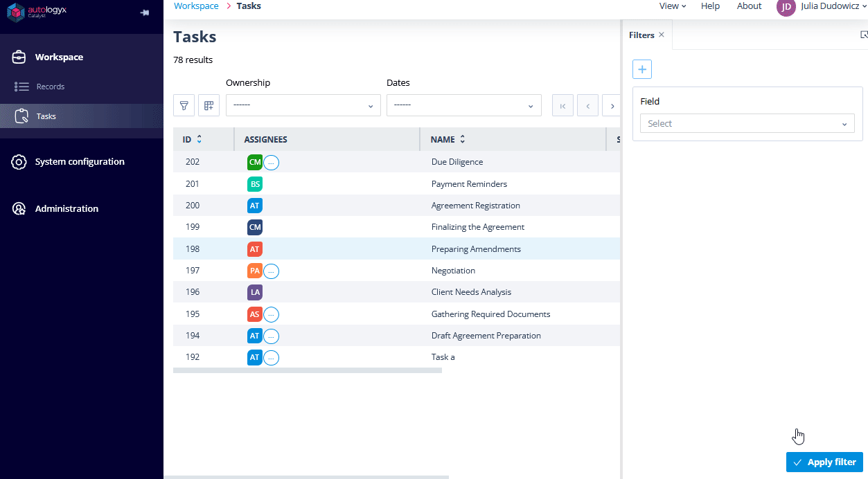Click the ID cell 199
868x479 pixels.
193,227
